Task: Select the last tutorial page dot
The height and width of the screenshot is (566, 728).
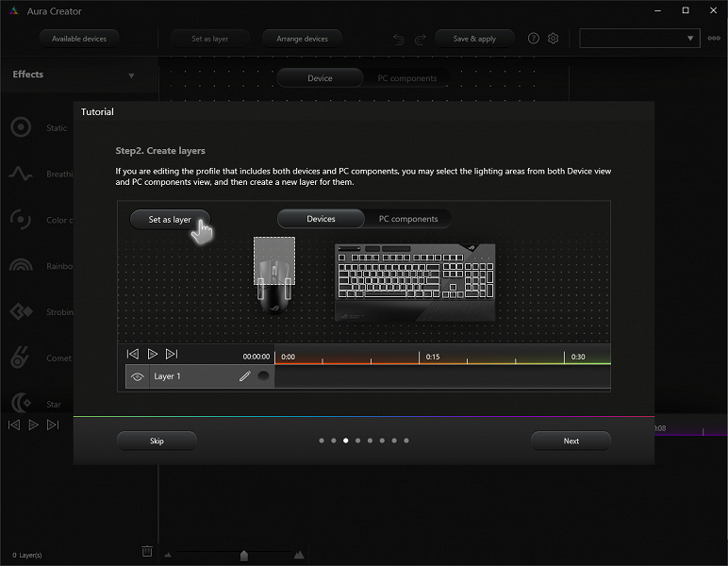Action: 406,441
